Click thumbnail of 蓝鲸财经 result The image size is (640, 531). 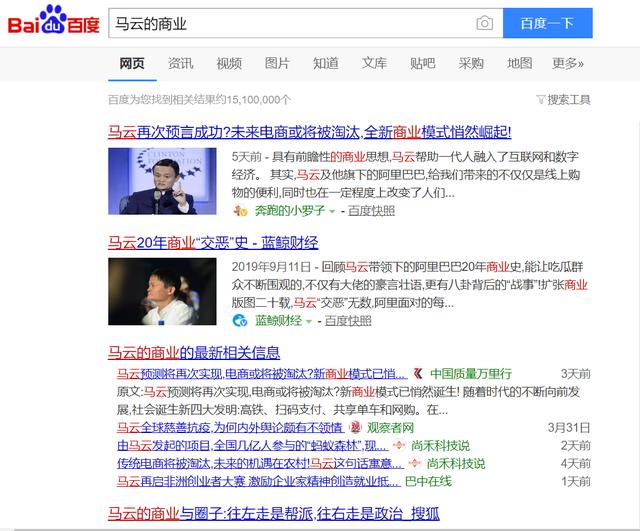(162, 291)
